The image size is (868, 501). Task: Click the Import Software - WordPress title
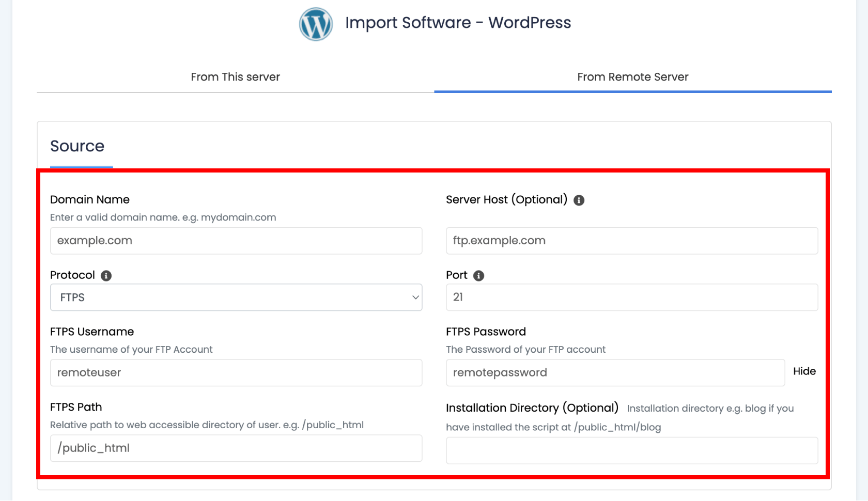tap(458, 23)
